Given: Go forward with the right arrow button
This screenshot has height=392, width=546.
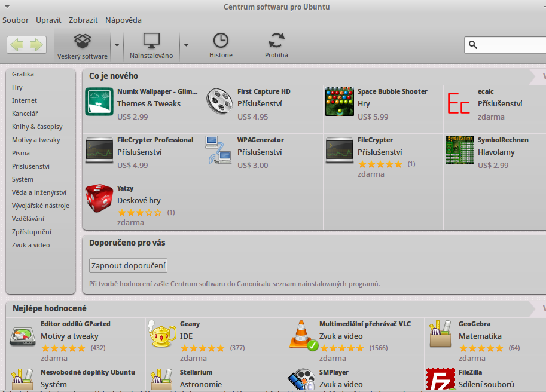Looking at the screenshot, I should [36, 45].
